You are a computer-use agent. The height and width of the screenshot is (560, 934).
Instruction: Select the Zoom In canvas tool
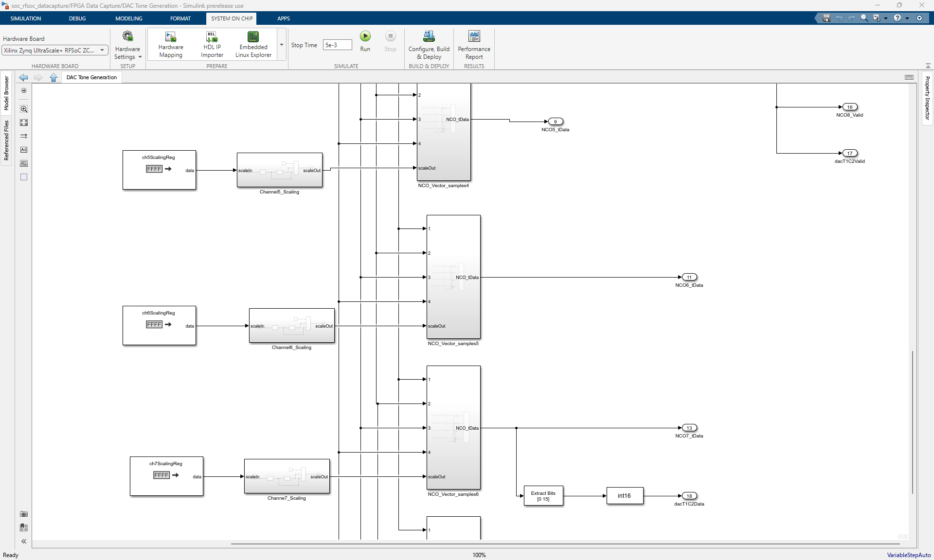click(x=24, y=109)
